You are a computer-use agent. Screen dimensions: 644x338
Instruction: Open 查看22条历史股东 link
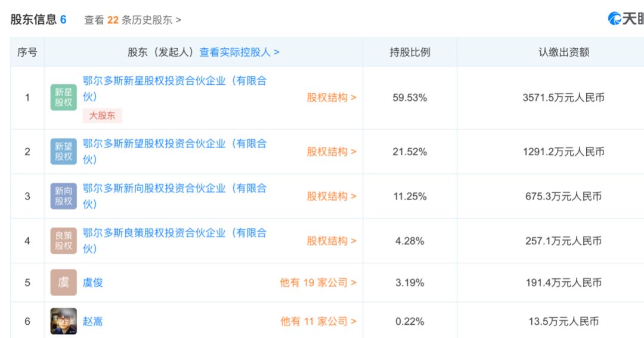(132, 20)
